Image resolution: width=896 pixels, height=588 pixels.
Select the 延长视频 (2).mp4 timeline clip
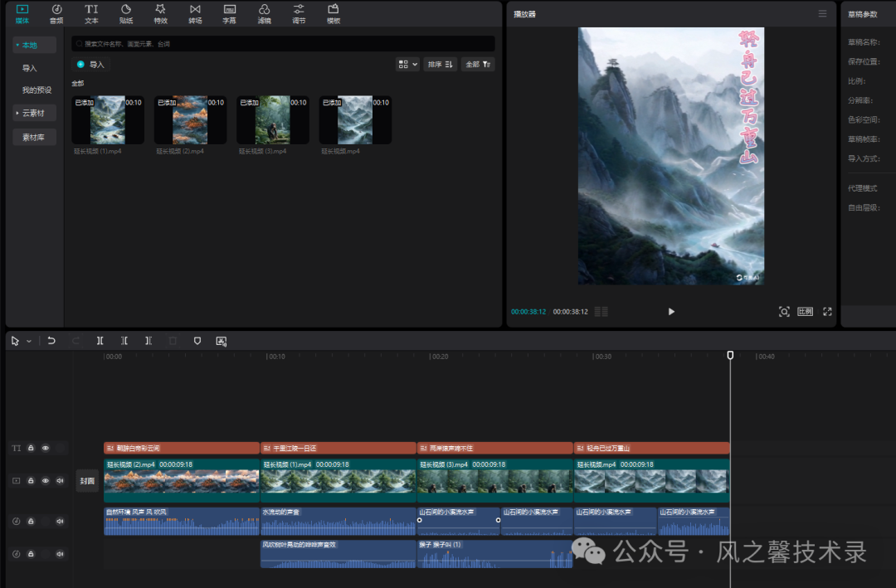[x=182, y=480]
